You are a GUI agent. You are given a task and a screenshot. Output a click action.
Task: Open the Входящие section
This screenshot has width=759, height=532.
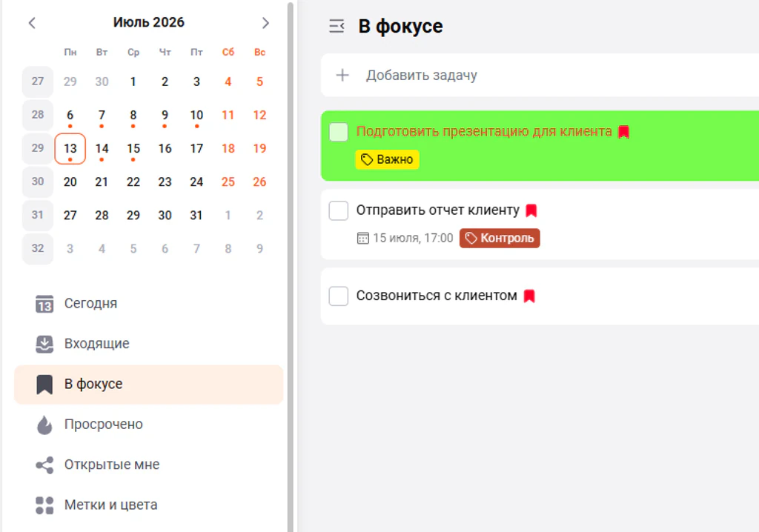(x=148, y=344)
